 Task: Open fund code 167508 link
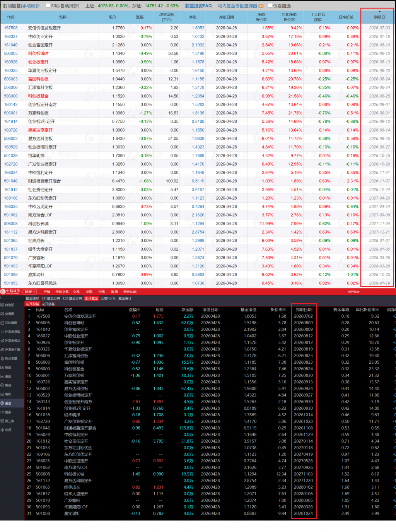tap(11, 28)
